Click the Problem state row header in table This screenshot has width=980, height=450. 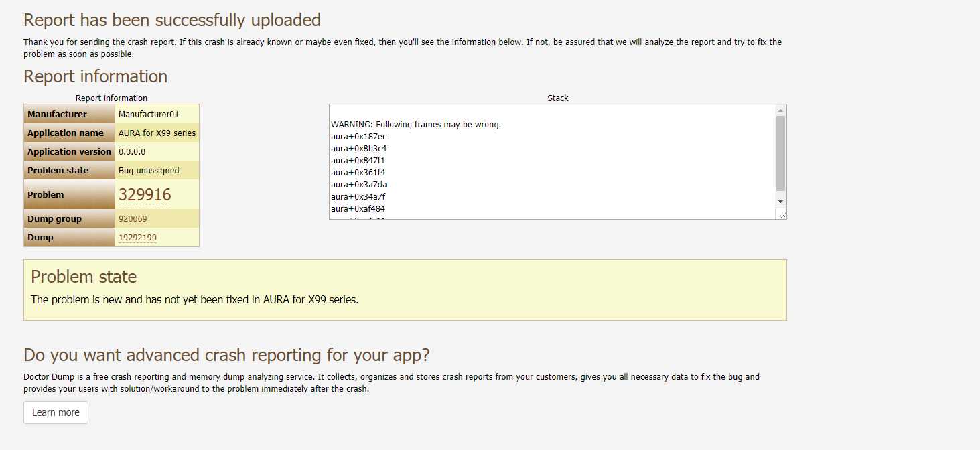point(70,170)
